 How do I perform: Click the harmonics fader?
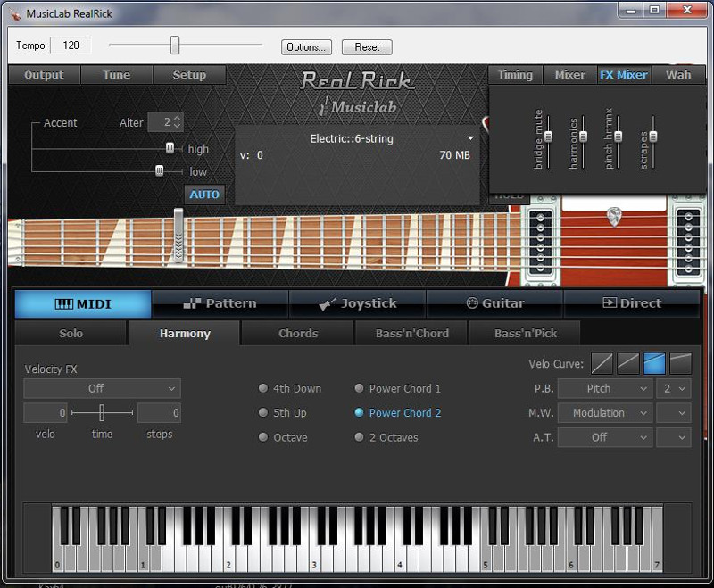(584, 137)
